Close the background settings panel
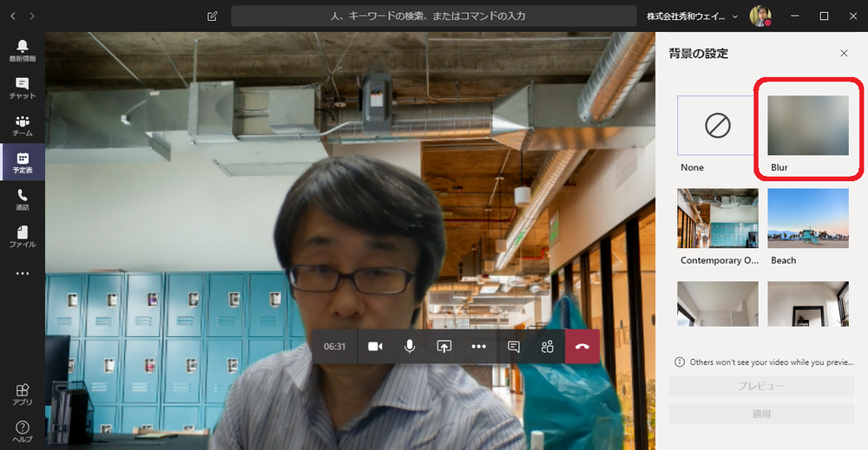 pyautogui.click(x=844, y=53)
